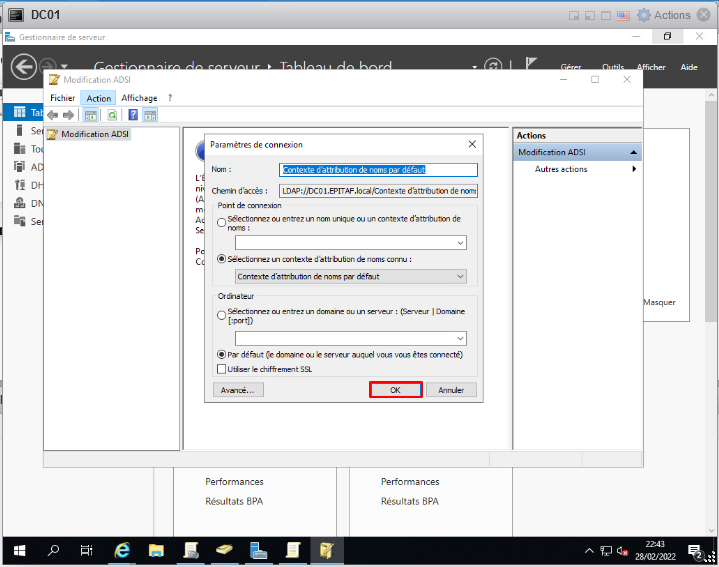The image size is (719, 567).
Task: Click the 'Avancé...' button
Action: 237,390
